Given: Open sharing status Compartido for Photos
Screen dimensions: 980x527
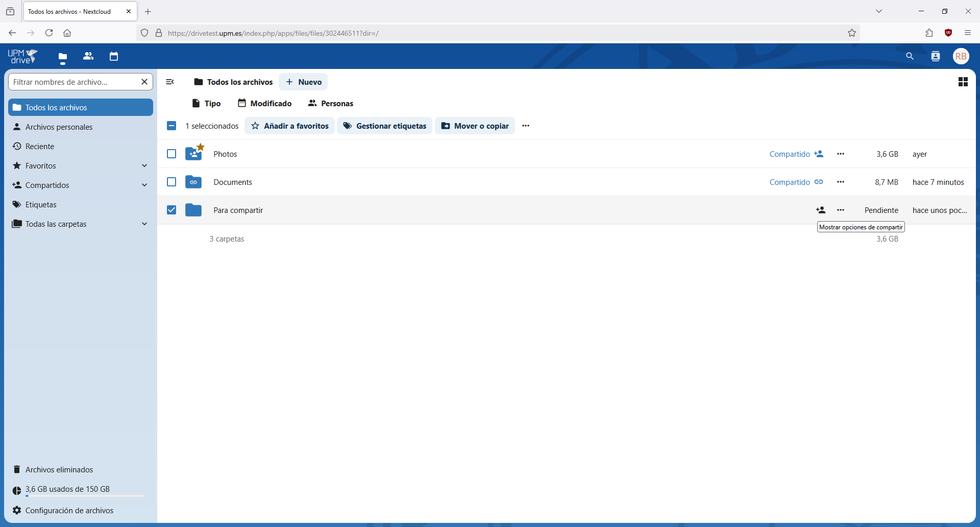Looking at the screenshot, I should point(797,154).
